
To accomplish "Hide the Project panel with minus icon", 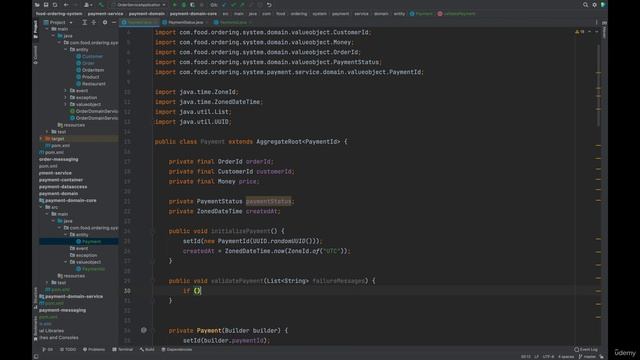I will point(114,22).
